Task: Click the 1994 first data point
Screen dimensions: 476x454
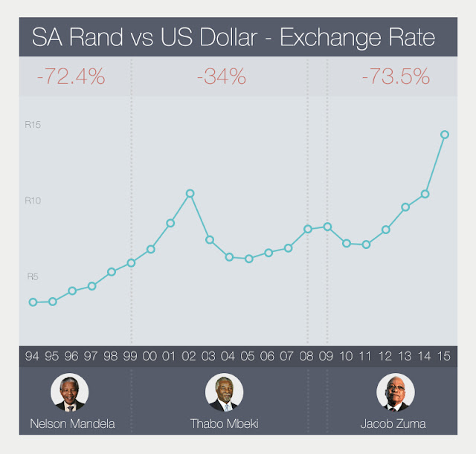Action: point(33,302)
